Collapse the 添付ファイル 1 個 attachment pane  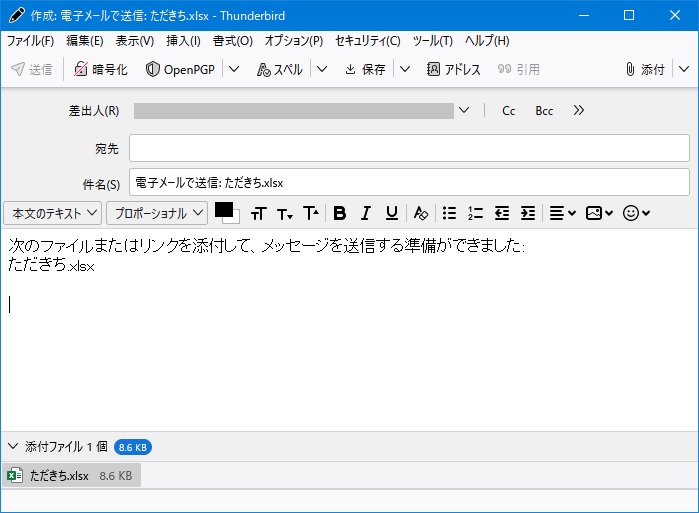click(13, 447)
